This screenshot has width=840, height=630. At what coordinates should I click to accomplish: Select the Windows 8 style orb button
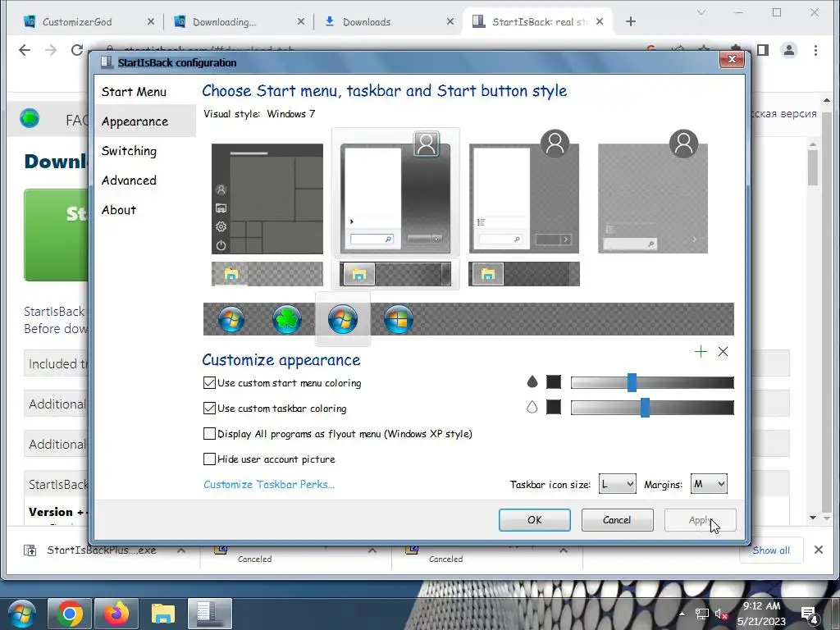tap(399, 319)
